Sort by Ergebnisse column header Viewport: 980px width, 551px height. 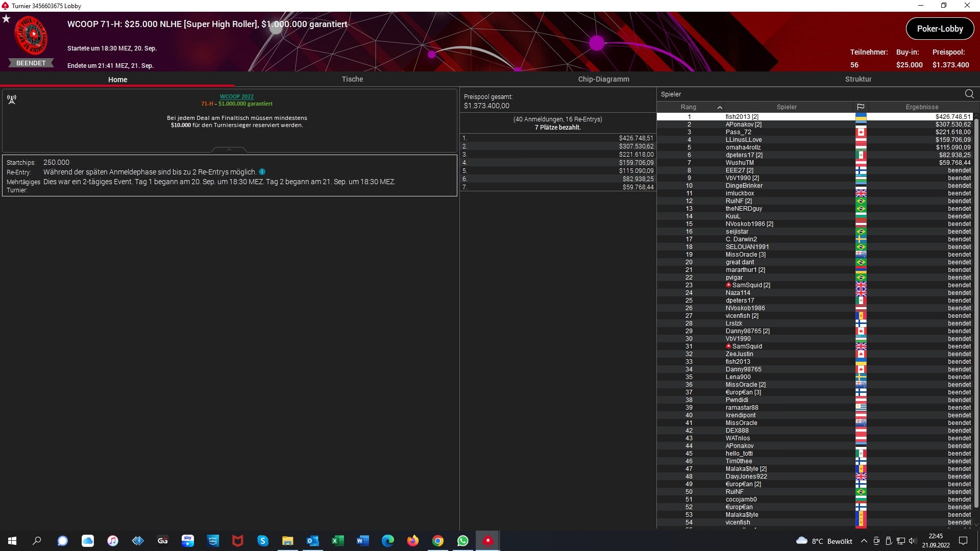pos(922,107)
